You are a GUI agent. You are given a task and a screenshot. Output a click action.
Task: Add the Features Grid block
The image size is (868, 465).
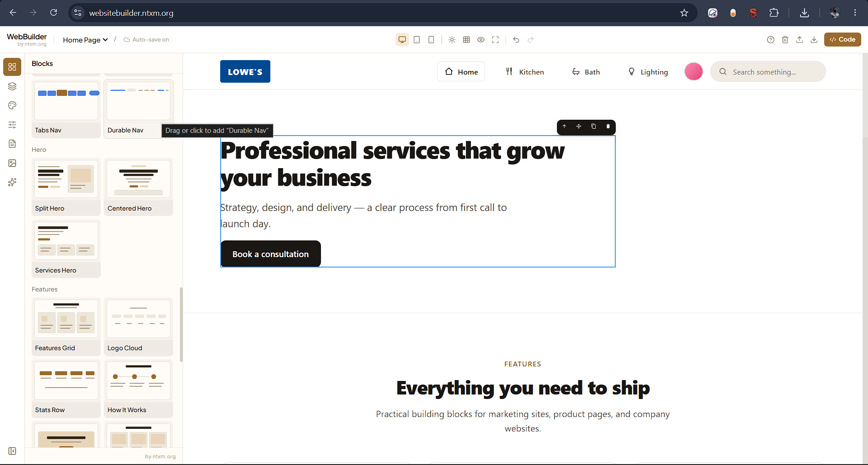(66, 326)
